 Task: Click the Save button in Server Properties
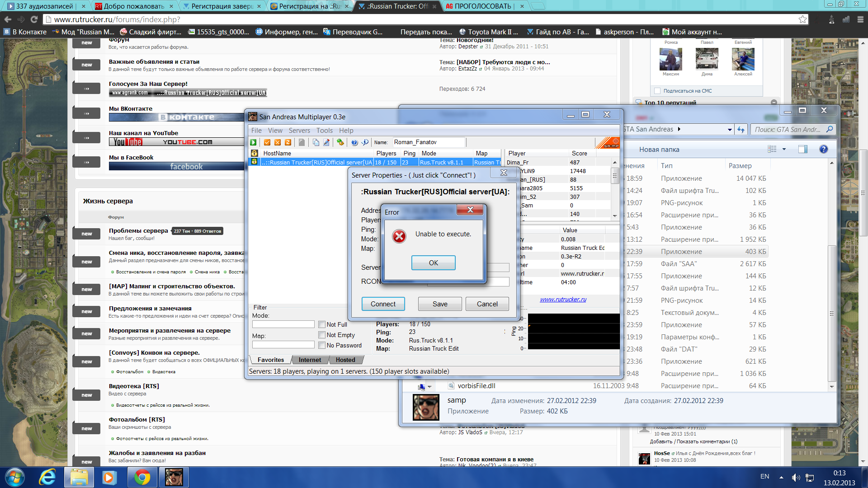[440, 304]
